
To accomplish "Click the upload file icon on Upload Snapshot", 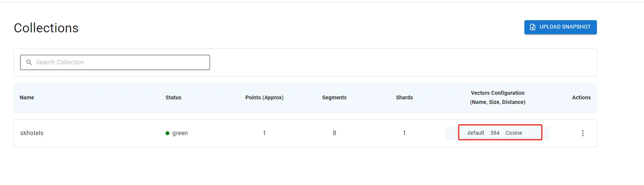I will (x=532, y=27).
